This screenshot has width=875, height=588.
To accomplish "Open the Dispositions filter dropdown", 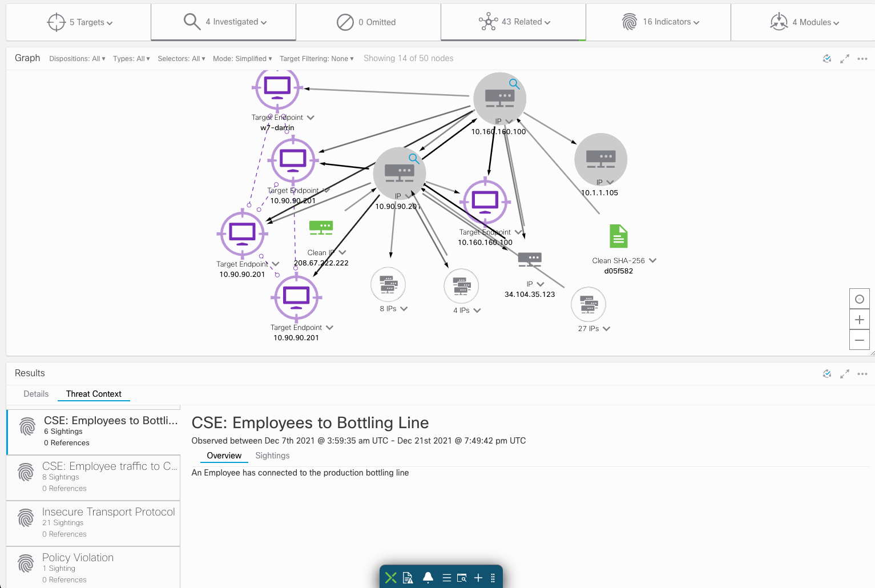I will point(76,58).
